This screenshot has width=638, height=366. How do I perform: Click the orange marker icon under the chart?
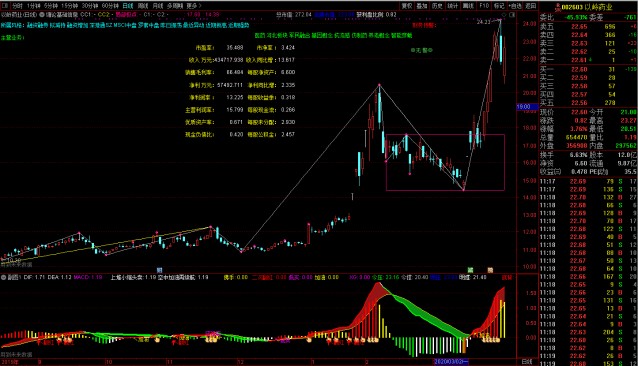coord(490,270)
